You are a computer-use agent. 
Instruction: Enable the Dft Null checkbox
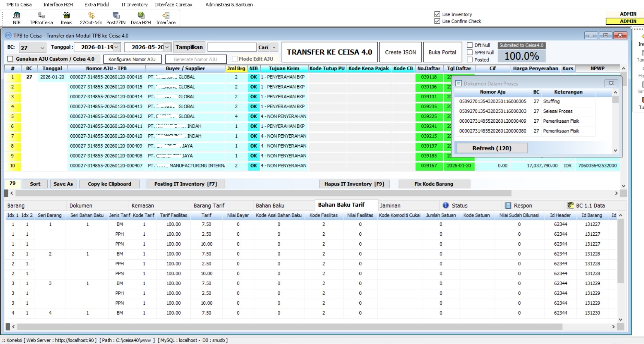coord(470,45)
